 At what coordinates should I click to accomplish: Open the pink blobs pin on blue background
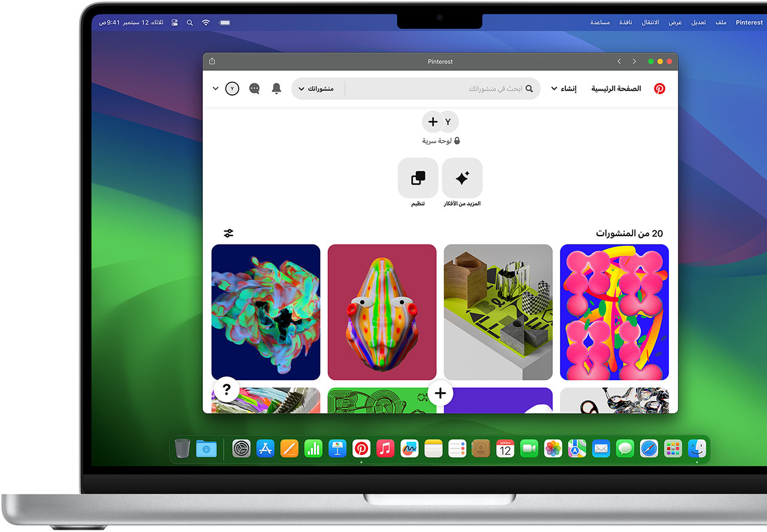coord(614,312)
